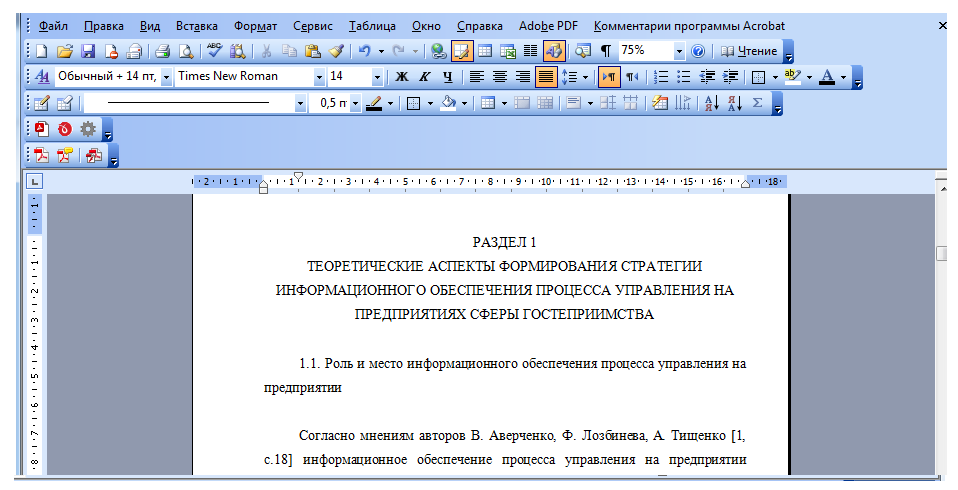Open the Adobe PDF menu
958x490 pixels.
click(x=548, y=26)
